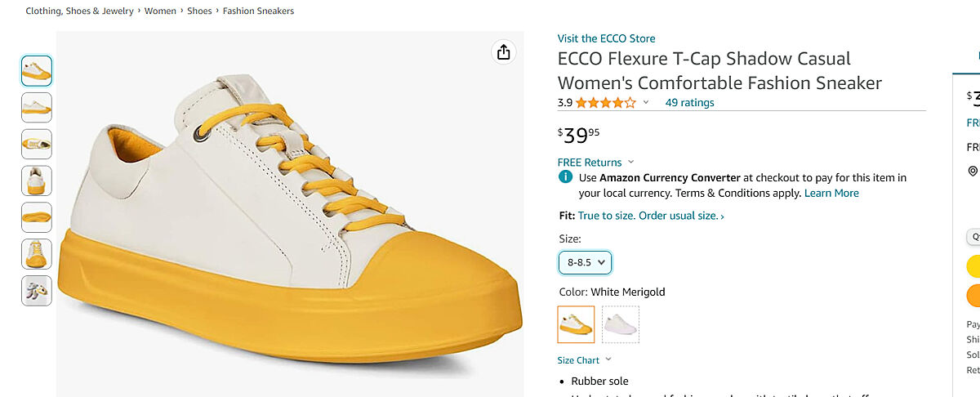
Task: Open the Size dropdown showing 8-8.5
Action: tap(585, 262)
